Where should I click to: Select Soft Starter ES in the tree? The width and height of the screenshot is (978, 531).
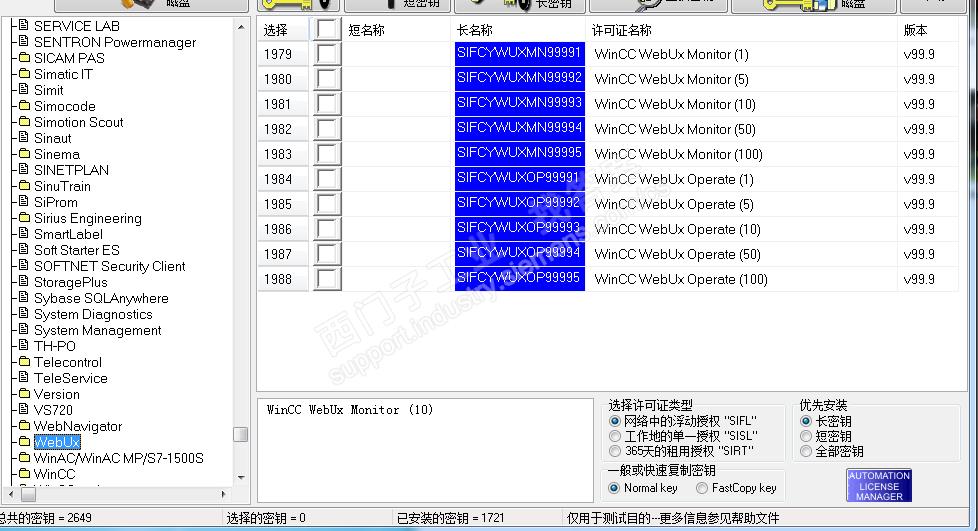click(77, 250)
